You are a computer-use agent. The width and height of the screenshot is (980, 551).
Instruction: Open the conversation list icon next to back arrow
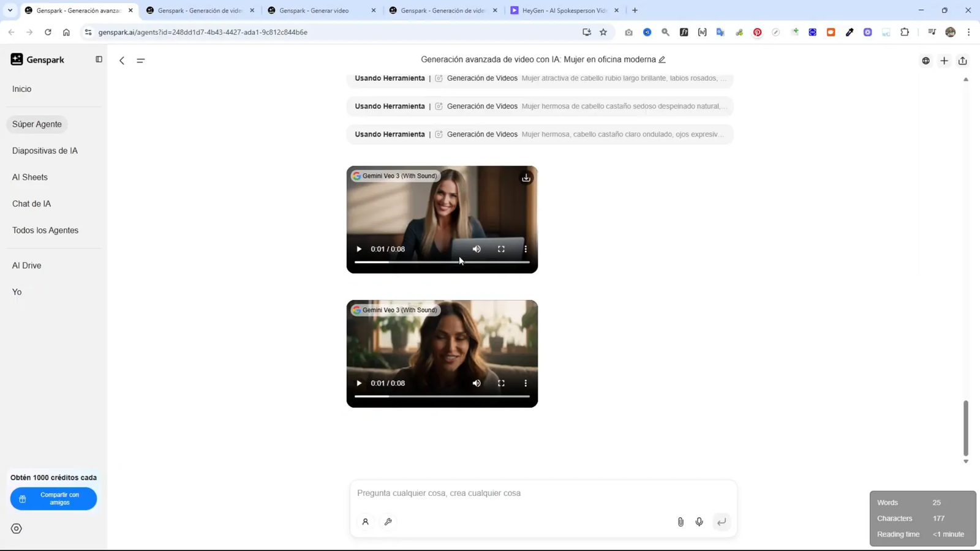point(141,60)
